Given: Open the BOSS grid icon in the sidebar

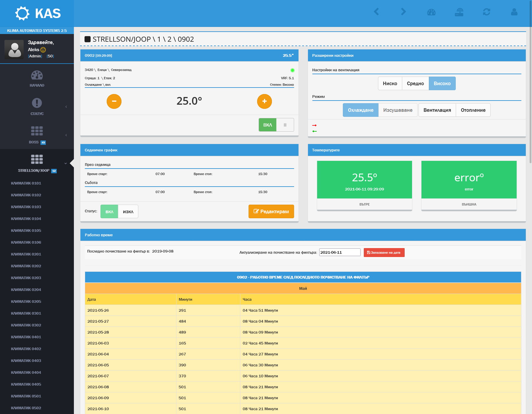Looking at the screenshot, I should click(37, 131).
